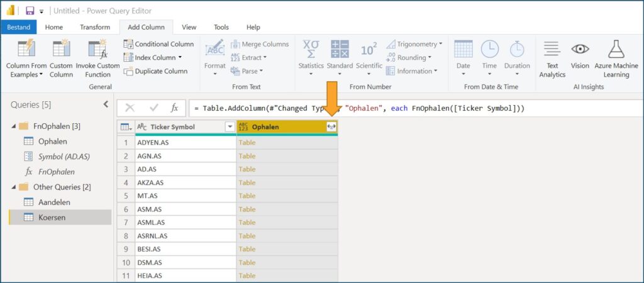Select the Aandelen query
The height and width of the screenshot is (283, 644).
click(x=54, y=202)
